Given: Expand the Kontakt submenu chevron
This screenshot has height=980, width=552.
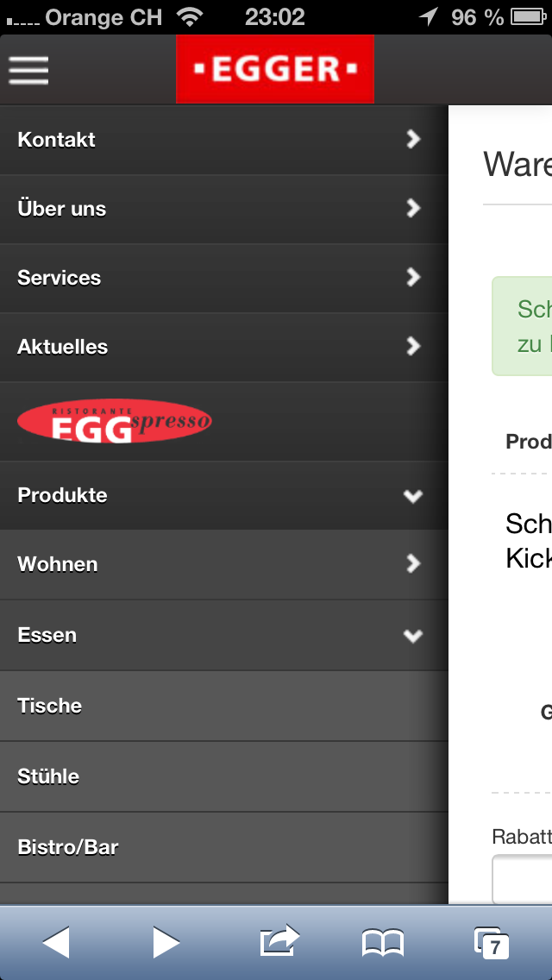Looking at the screenshot, I should (413, 139).
